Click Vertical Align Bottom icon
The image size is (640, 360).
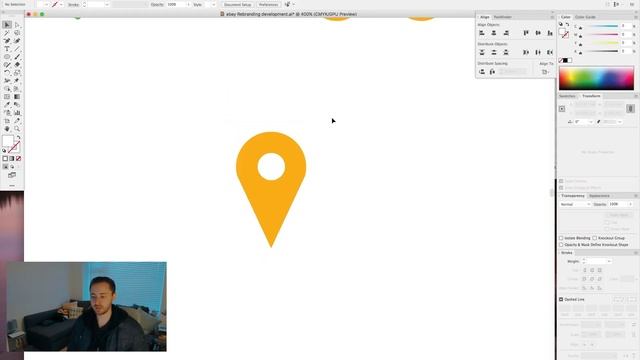pos(550,33)
